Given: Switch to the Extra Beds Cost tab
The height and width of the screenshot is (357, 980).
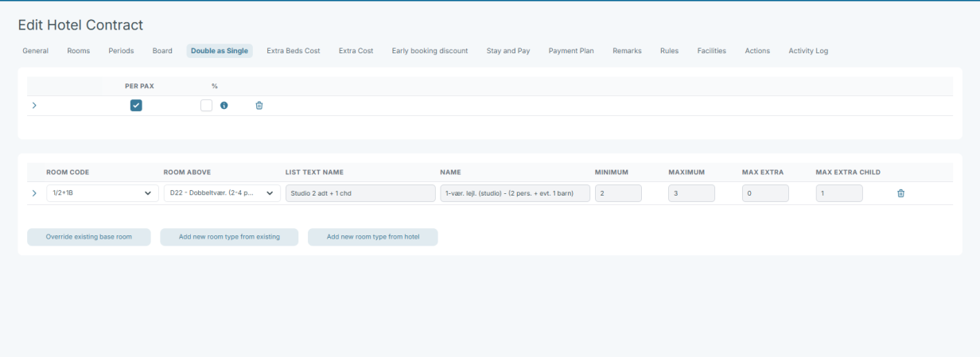Looking at the screenshot, I should pos(293,51).
